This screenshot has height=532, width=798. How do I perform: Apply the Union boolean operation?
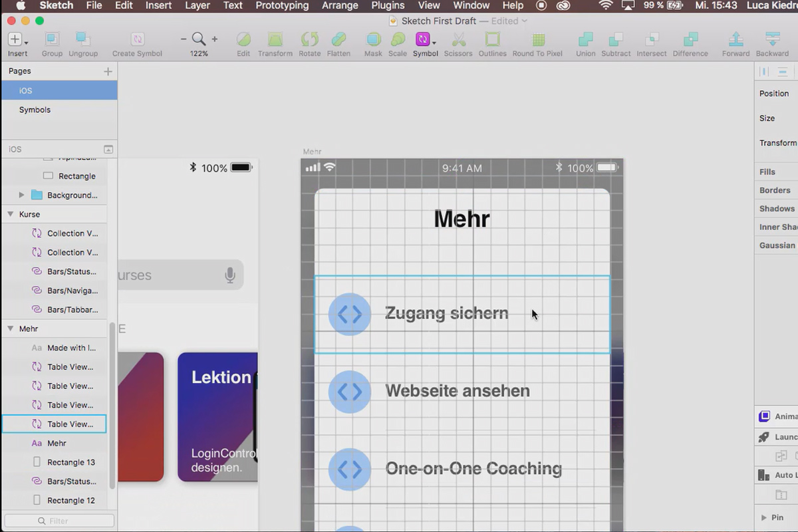586,39
